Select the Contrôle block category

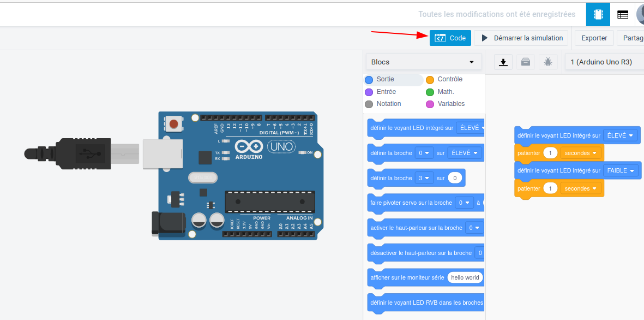[x=449, y=80]
